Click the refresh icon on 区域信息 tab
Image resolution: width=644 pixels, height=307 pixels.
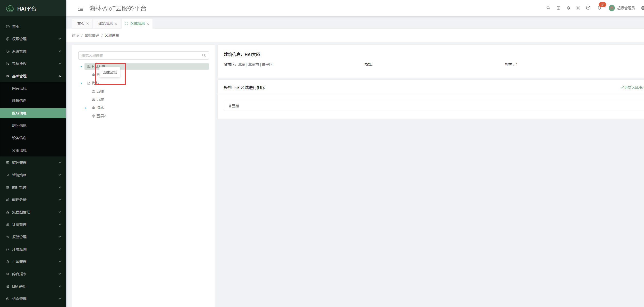pos(126,23)
